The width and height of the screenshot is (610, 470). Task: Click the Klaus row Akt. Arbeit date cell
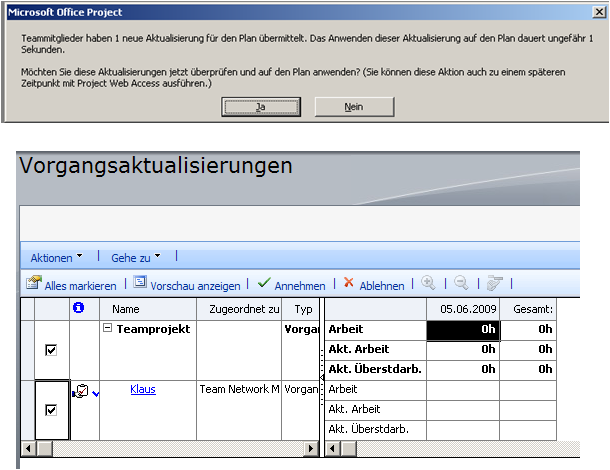coord(463,410)
